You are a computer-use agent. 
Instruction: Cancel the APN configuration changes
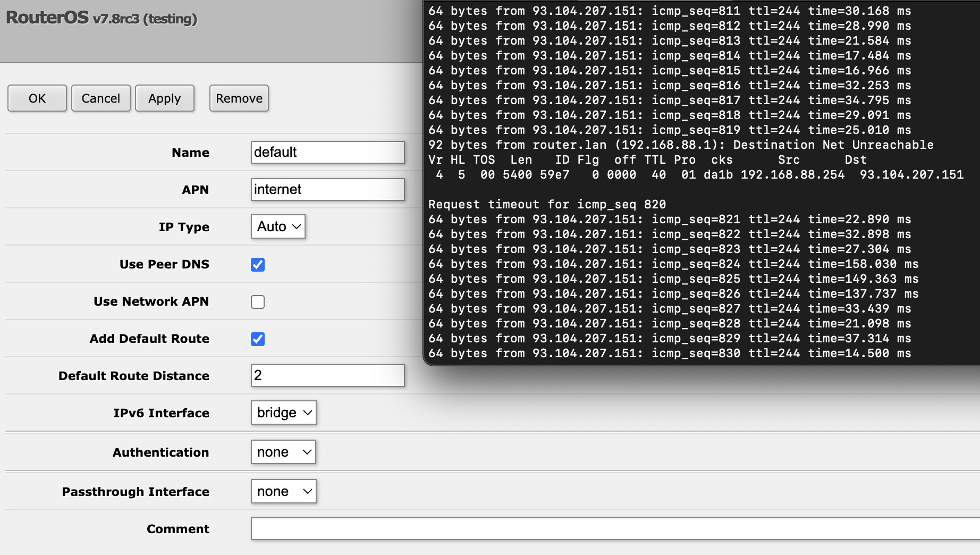click(100, 98)
